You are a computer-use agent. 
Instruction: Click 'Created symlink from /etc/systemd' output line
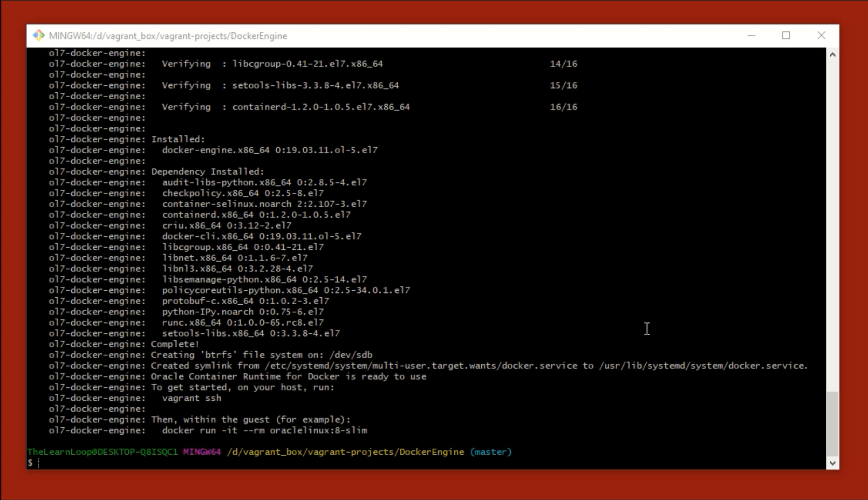pos(480,366)
